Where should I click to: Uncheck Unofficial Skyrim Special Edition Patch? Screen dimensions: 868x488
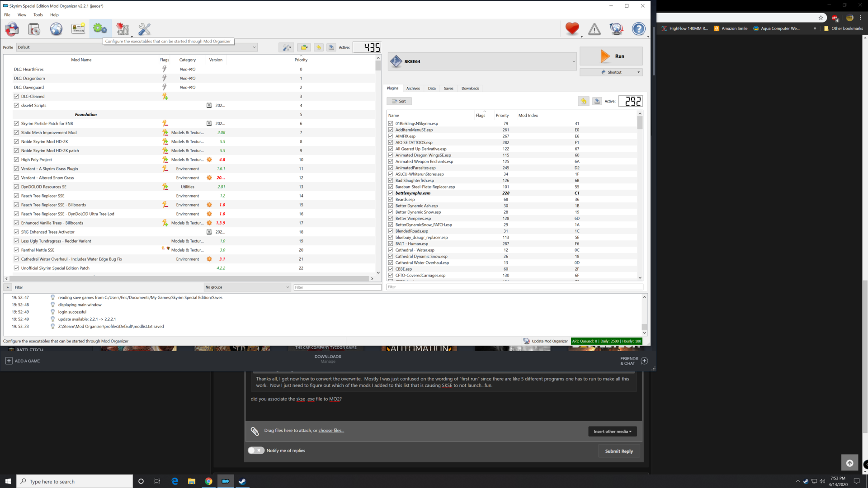[16, 268]
